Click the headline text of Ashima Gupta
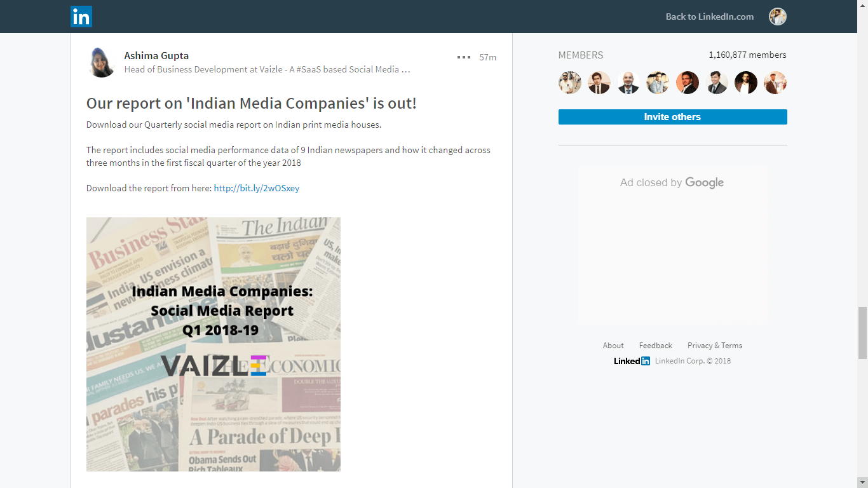The image size is (868, 488). click(267, 69)
